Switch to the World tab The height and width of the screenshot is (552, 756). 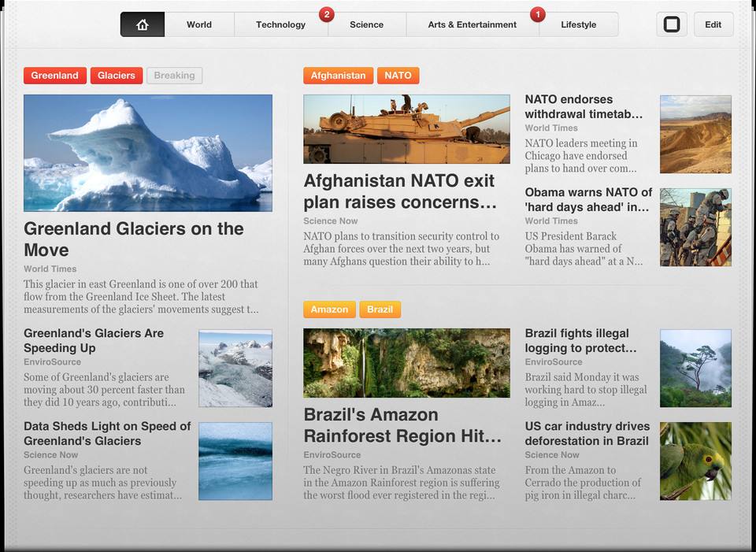(x=199, y=24)
